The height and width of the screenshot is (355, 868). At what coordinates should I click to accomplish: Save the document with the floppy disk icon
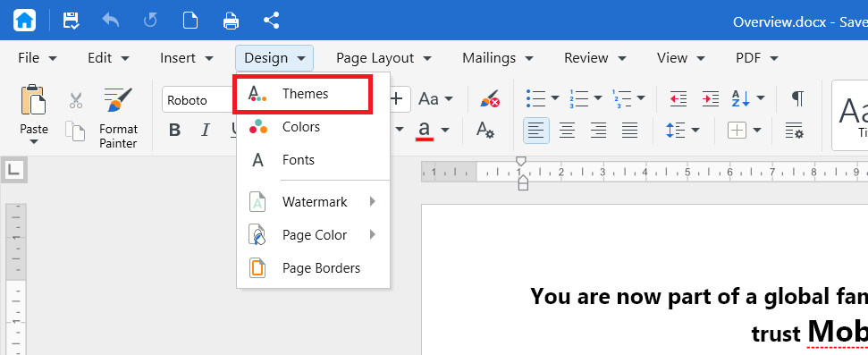[71, 21]
